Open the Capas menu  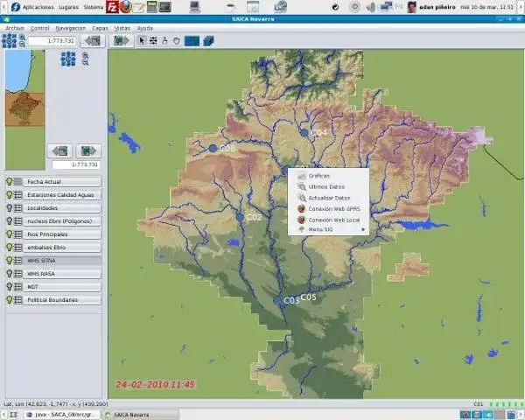(x=100, y=28)
